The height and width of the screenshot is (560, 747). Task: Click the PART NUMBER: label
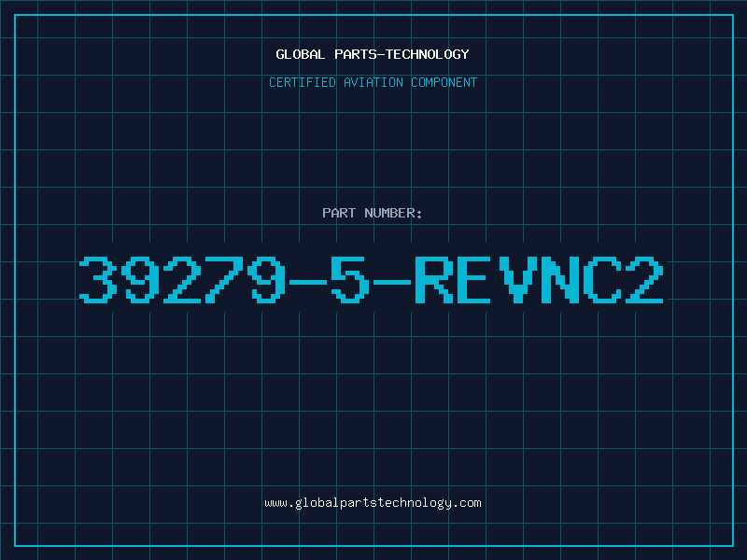[x=373, y=213]
